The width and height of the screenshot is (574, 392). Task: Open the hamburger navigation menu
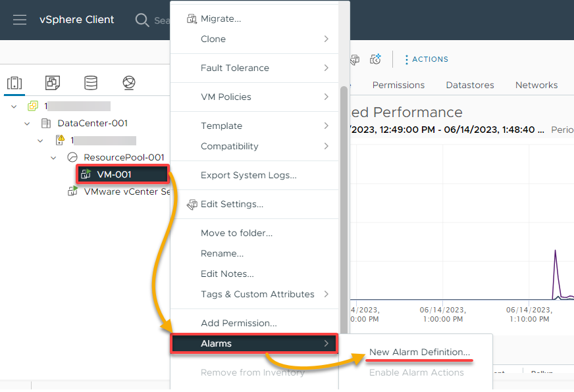tap(19, 20)
